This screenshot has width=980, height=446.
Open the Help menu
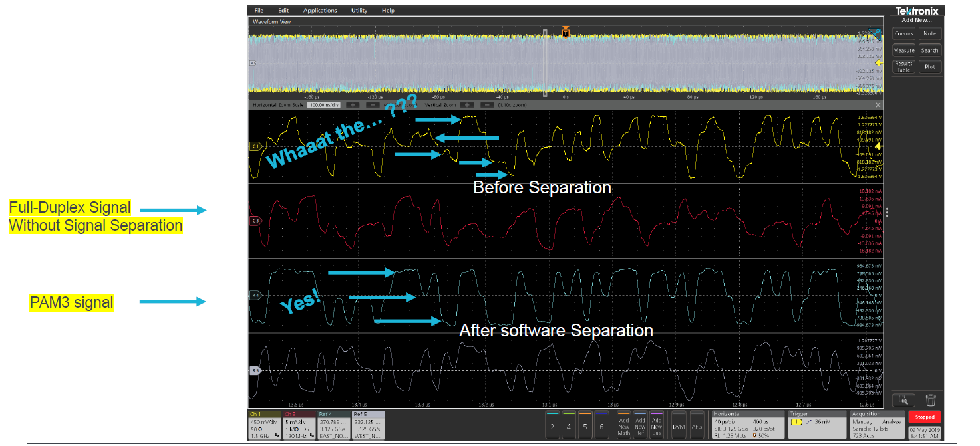[388, 11]
